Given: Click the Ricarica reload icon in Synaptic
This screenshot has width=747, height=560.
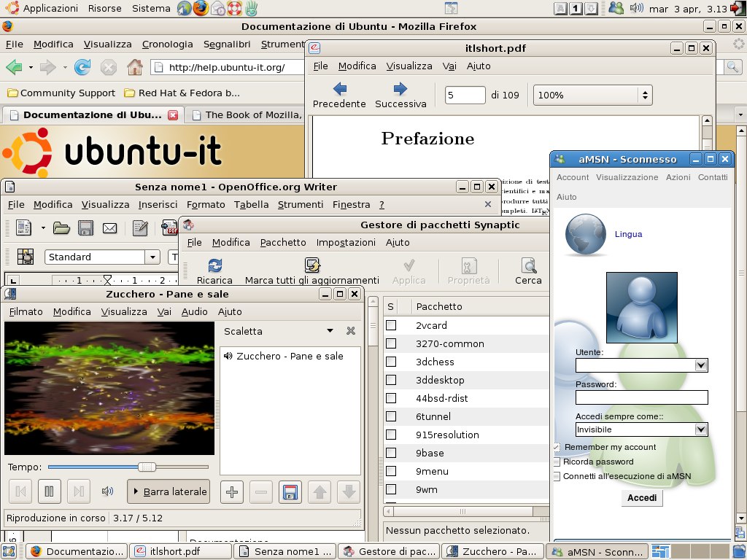Looking at the screenshot, I should (214, 266).
